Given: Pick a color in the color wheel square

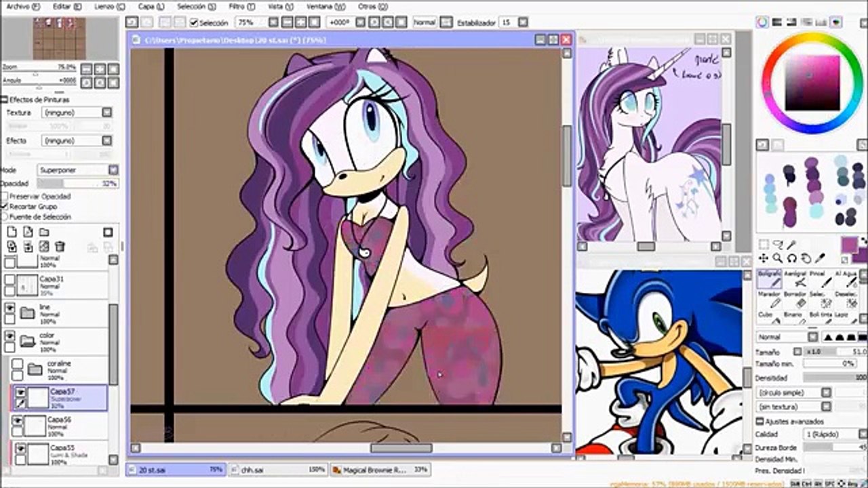Looking at the screenshot, I should pos(812,83).
